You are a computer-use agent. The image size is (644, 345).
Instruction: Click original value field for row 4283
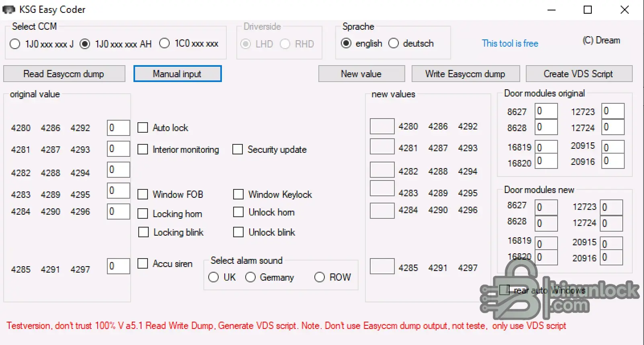coord(119,191)
